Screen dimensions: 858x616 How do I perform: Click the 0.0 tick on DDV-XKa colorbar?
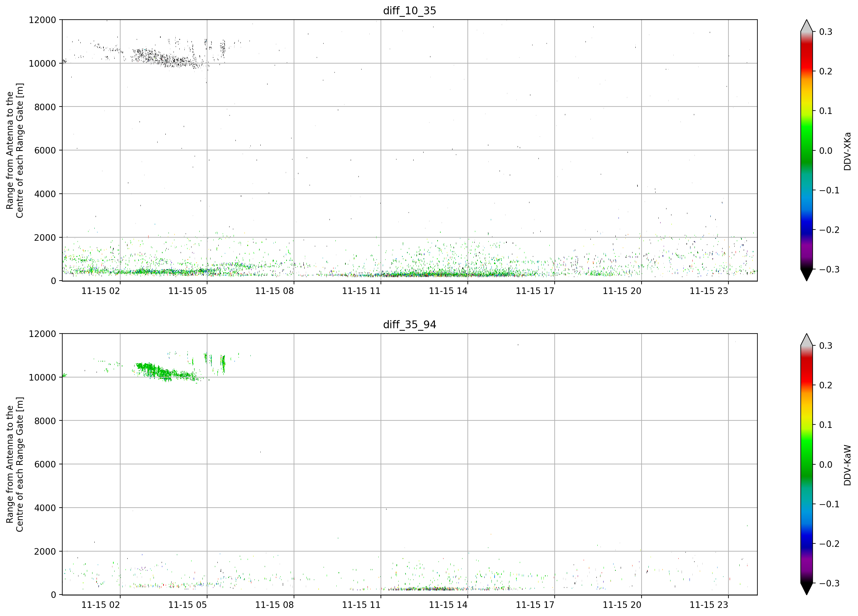tap(826, 151)
